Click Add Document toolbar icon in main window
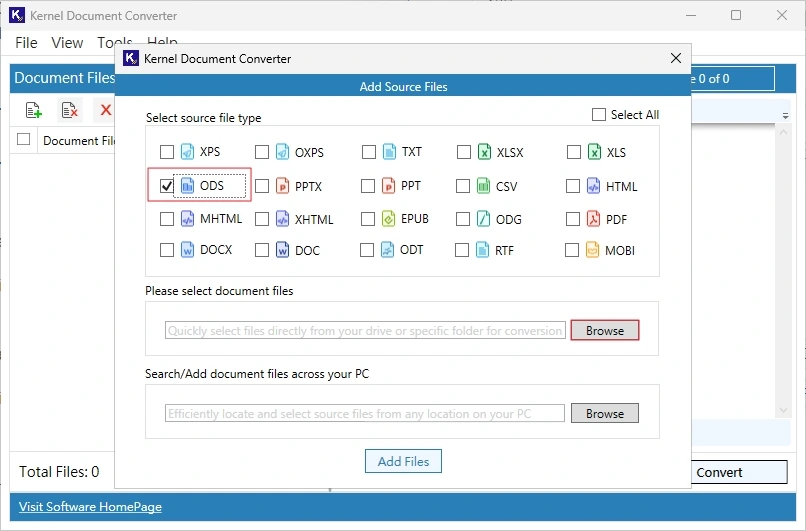Image resolution: width=806 pixels, height=531 pixels. [34, 109]
